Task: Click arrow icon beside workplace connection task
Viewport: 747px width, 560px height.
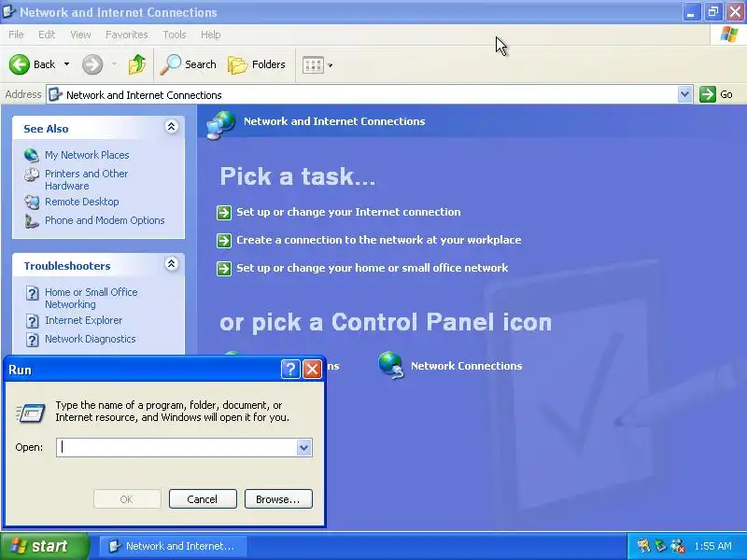Action: (224, 241)
